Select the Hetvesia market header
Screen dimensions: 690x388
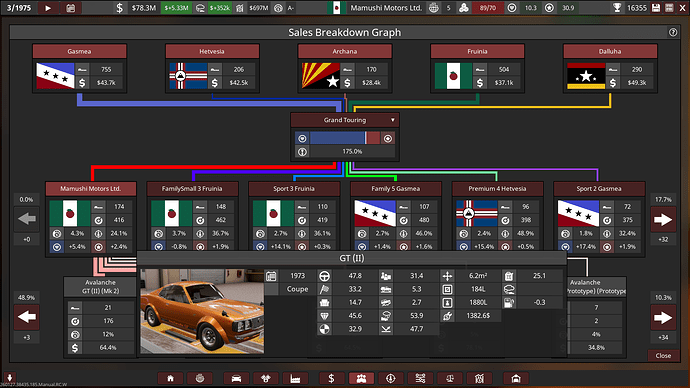[212, 51]
